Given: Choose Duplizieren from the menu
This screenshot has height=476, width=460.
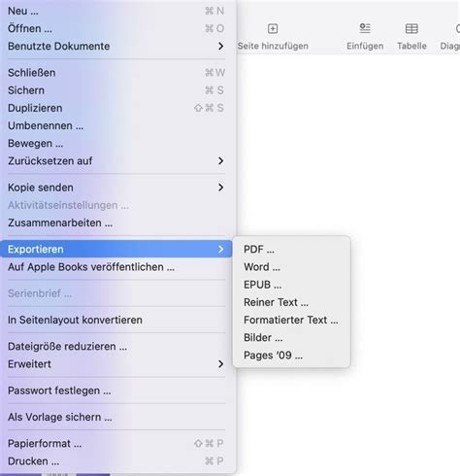Looking at the screenshot, I should coord(116,108).
